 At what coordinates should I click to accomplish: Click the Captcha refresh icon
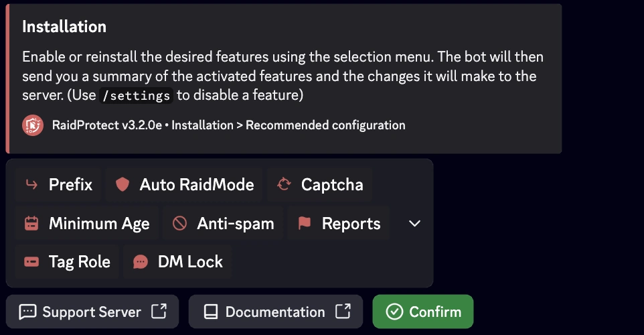click(284, 185)
